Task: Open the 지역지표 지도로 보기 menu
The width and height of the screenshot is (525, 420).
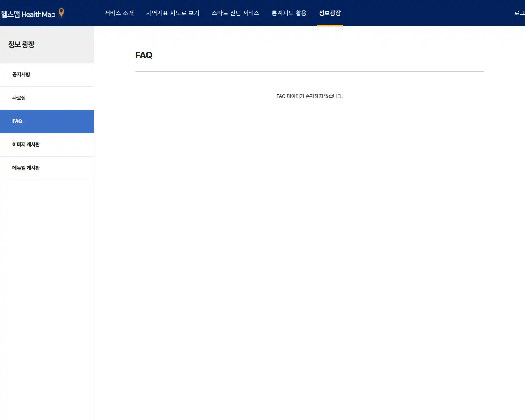Action: (x=172, y=13)
